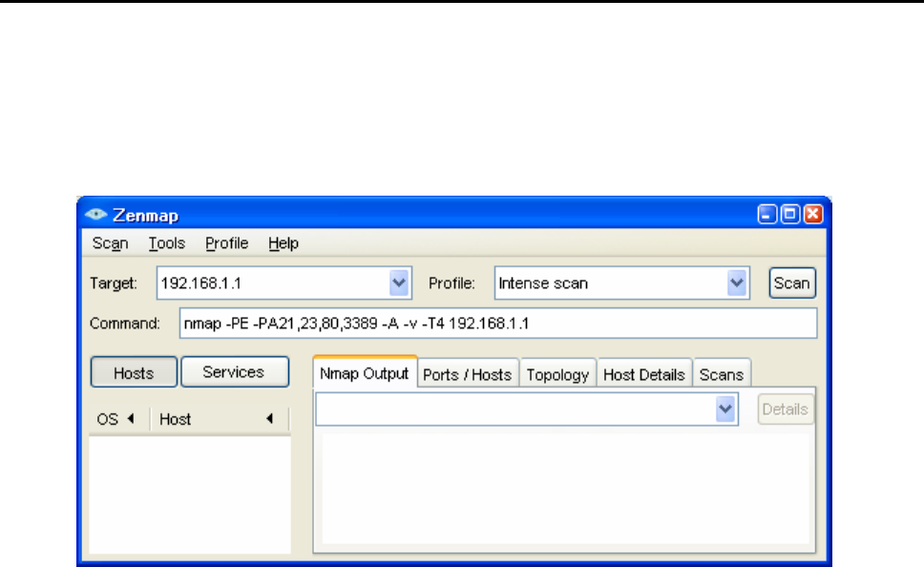Open the Scan menu
This screenshot has height=567, width=924.
[x=110, y=243]
